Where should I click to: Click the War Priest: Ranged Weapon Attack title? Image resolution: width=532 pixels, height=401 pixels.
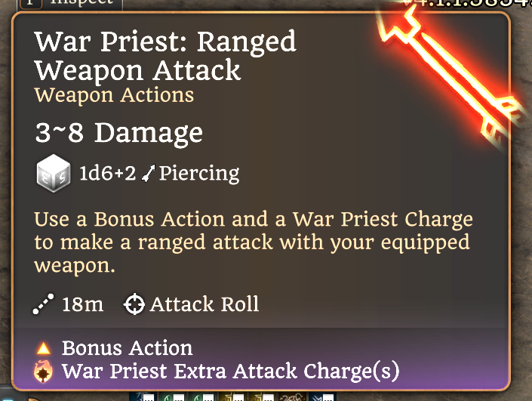(x=165, y=56)
